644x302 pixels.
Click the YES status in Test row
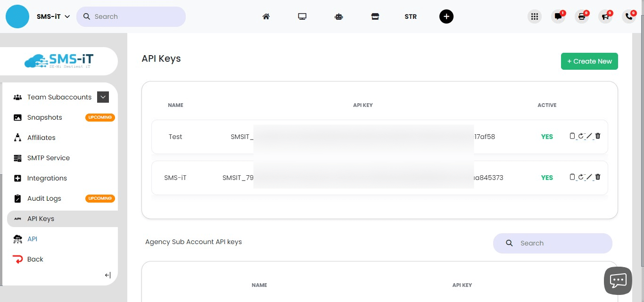[x=547, y=137]
